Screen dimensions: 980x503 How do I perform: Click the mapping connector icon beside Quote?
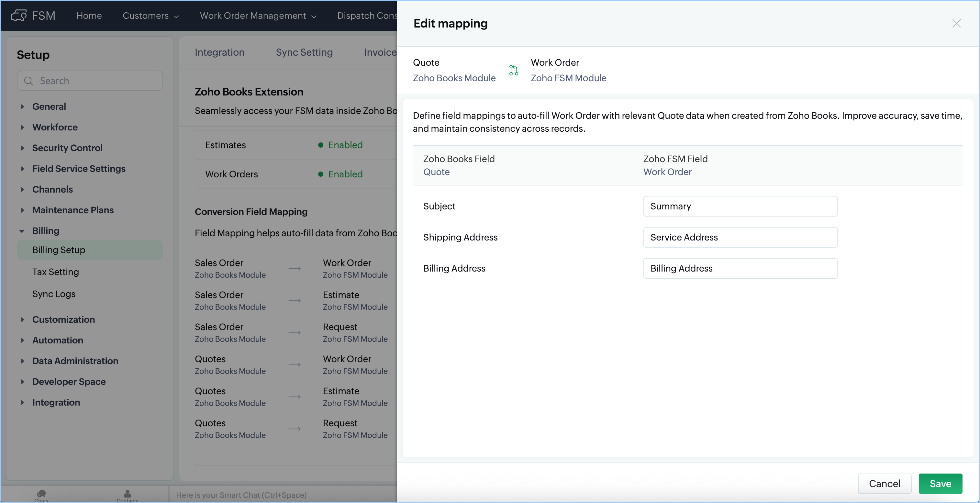(514, 70)
